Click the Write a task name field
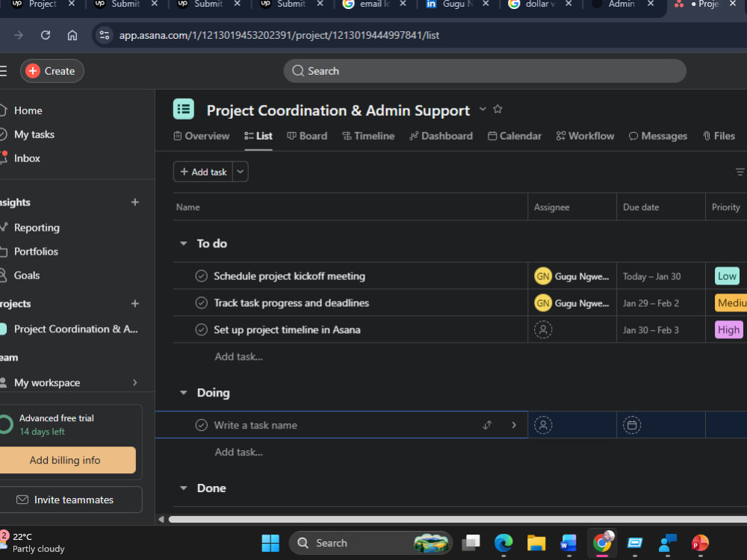Screen dimensions: 747x560 tap(255, 425)
